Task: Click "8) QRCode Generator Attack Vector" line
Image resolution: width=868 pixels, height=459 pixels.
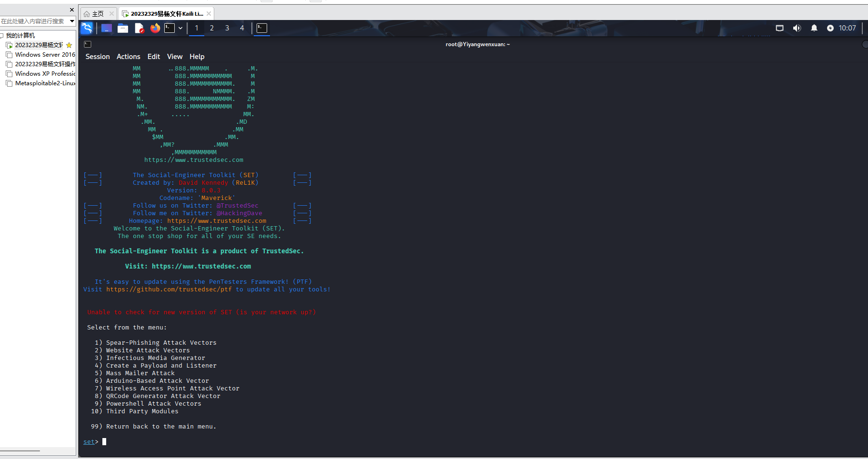Action: coord(158,396)
